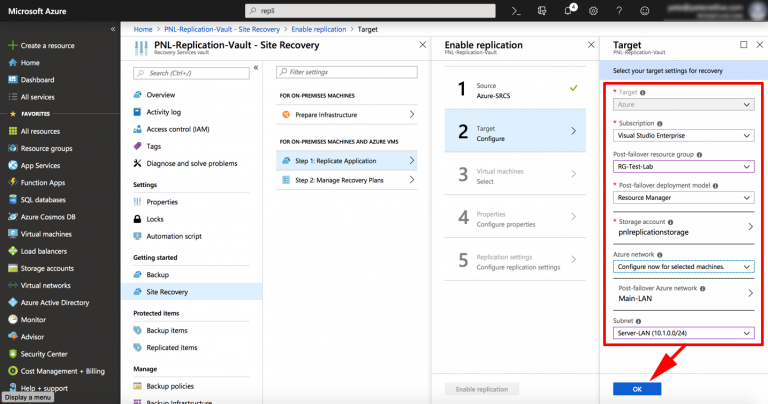768x404 pixels.
Task: Open Step 2: Manage Recovery Plans
Action: 347,180
